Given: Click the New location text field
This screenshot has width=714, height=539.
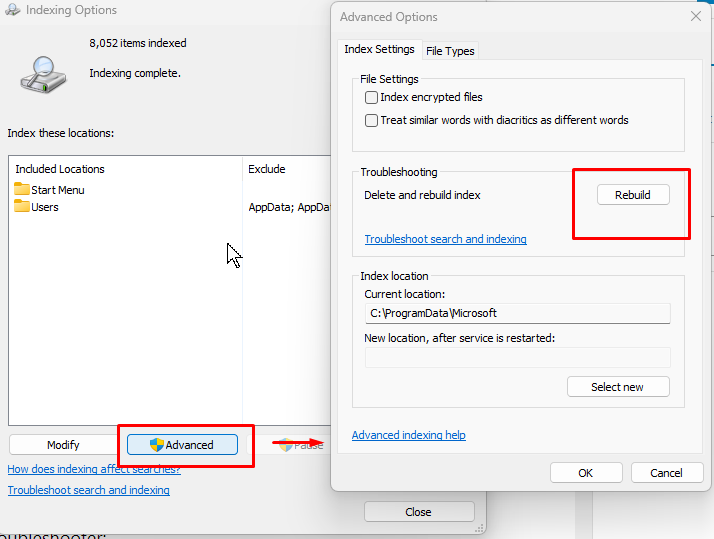Looking at the screenshot, I should tap(517, 357).
